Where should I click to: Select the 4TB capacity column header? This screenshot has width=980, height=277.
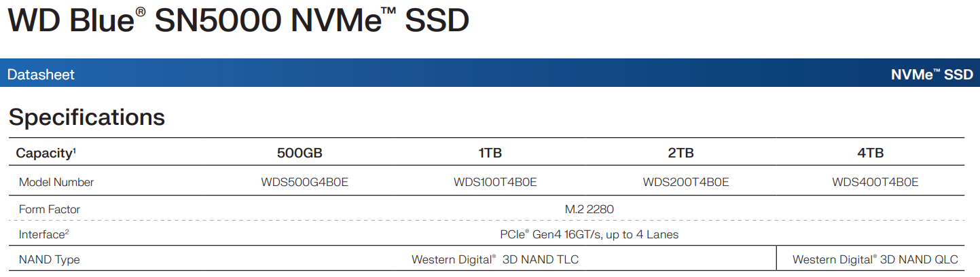click(x=871, y=153)
